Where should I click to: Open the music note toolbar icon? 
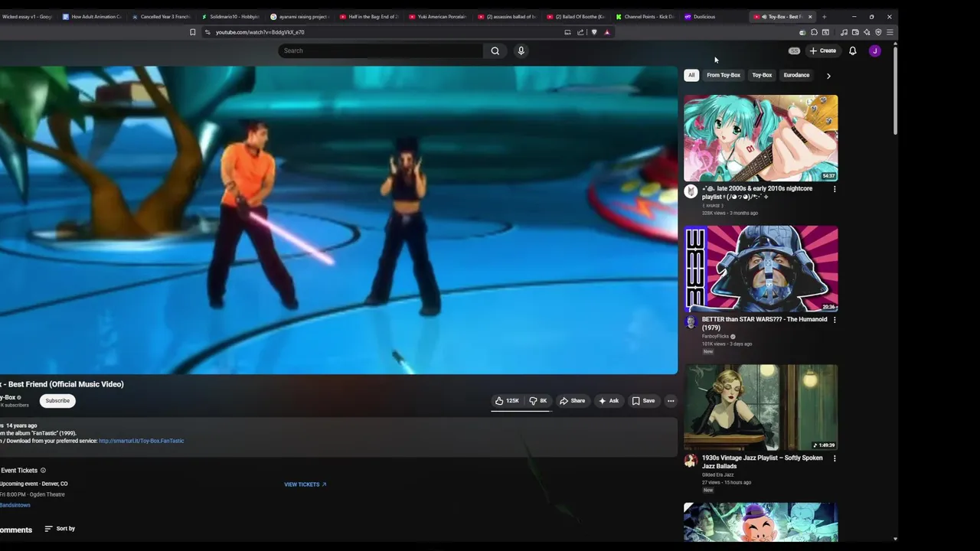coord(844,32)
